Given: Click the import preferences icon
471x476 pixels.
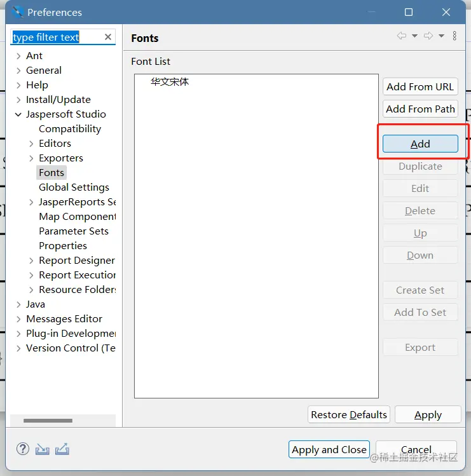Looking at the screenshot, I should (42, 449).
